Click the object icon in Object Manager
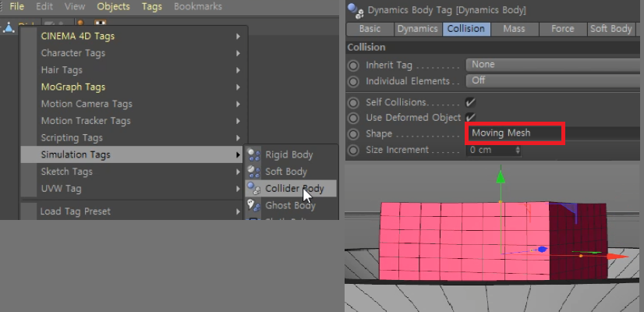The width and height of the screenshot is (644, 312). click(9, 27)
